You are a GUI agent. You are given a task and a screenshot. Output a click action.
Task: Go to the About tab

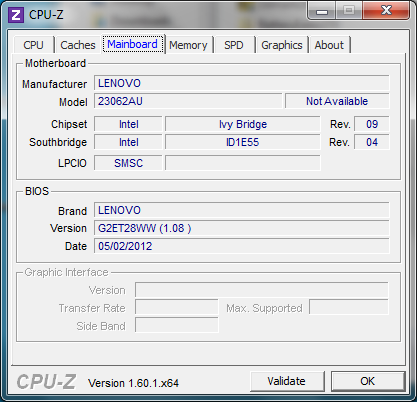[329, 45]
